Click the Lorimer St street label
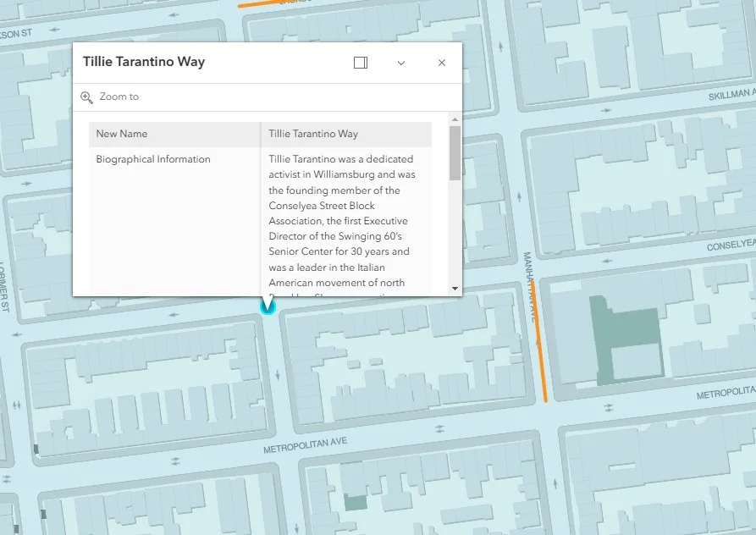 click(x=4, y=287)
